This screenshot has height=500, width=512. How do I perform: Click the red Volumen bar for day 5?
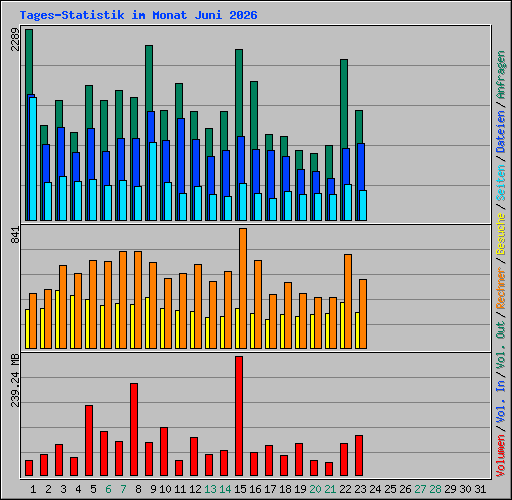point(89,440)
